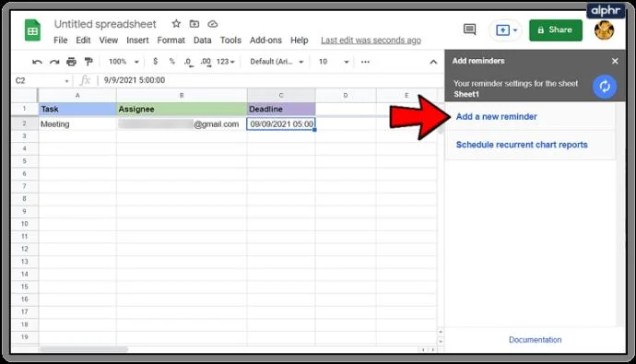The height and width of the screenshot is (364, 636).
Task: Open the Format menu
Action: click(171, 41)
